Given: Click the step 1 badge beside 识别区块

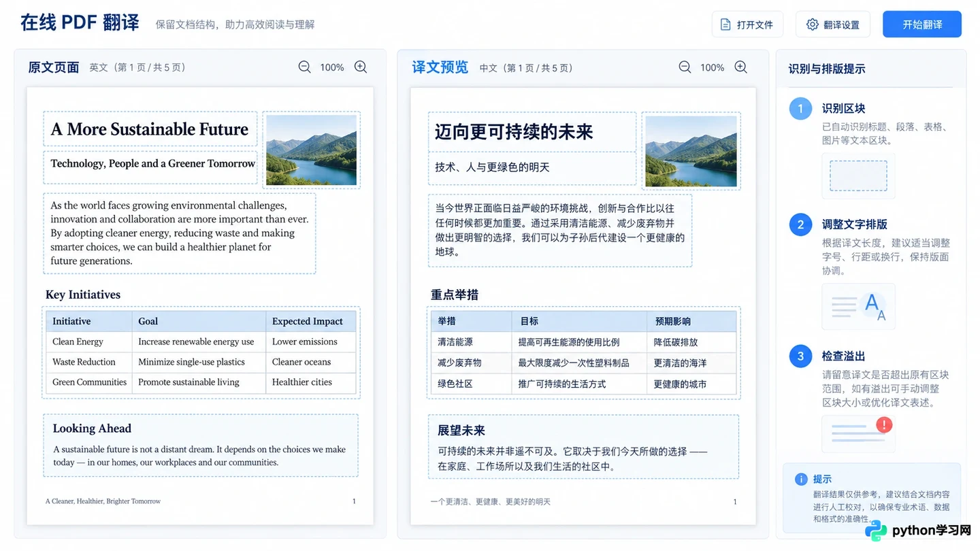Looking at the screenshot, I should pyautogui.click(x=800, y=108).
